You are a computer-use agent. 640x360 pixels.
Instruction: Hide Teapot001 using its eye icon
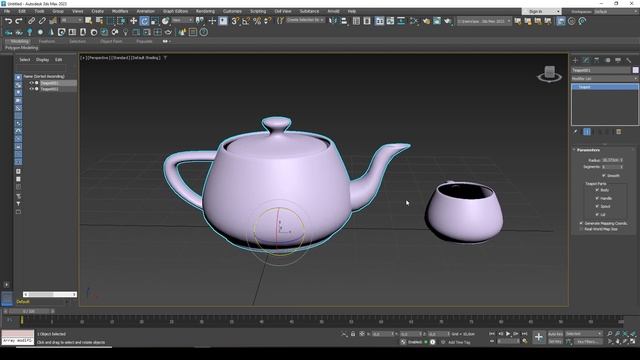(31, 83)
